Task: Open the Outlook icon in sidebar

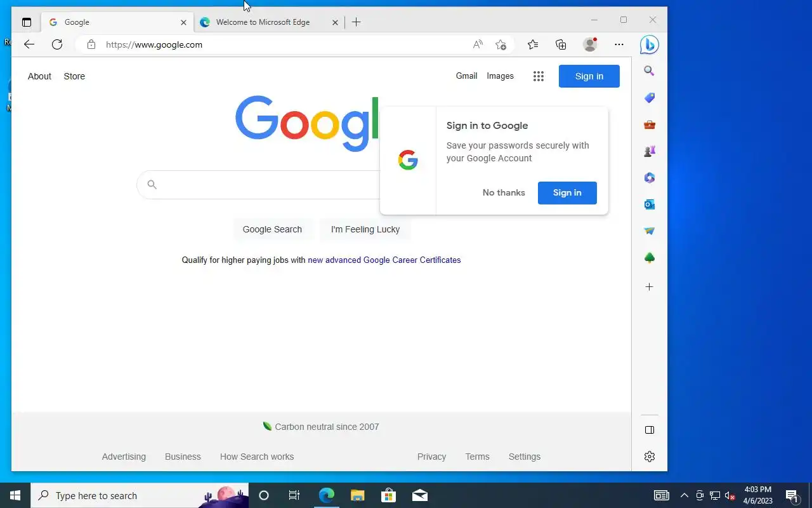Action: point(649,204)
